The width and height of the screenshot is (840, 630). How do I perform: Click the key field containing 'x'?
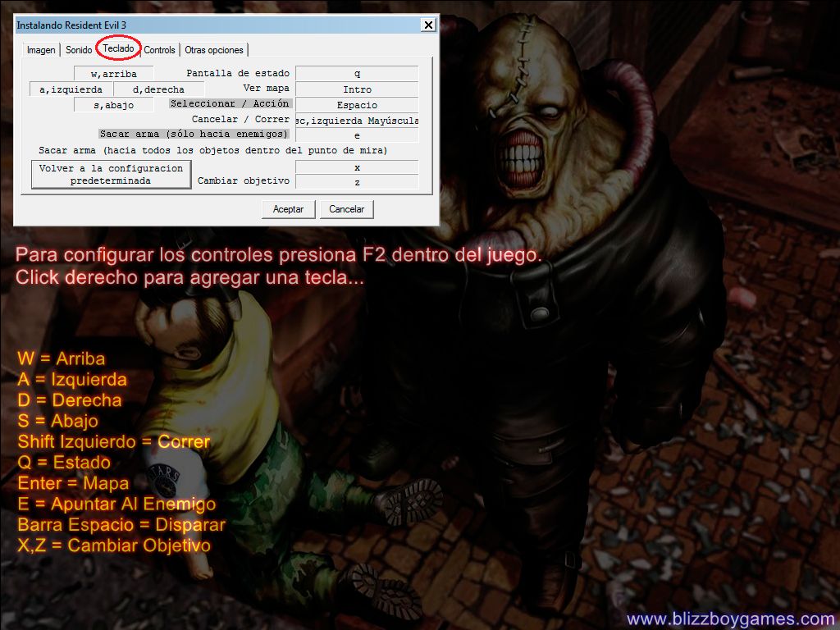357,167
